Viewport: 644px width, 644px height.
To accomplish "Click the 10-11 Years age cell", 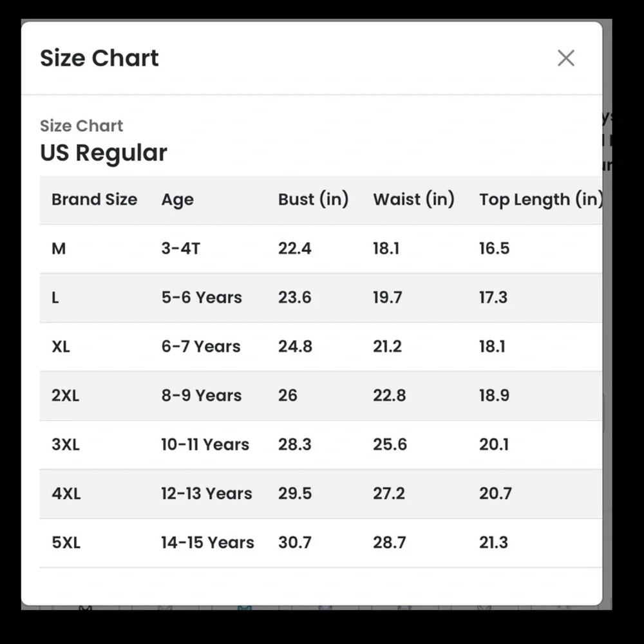I will [x=205, y=444].
